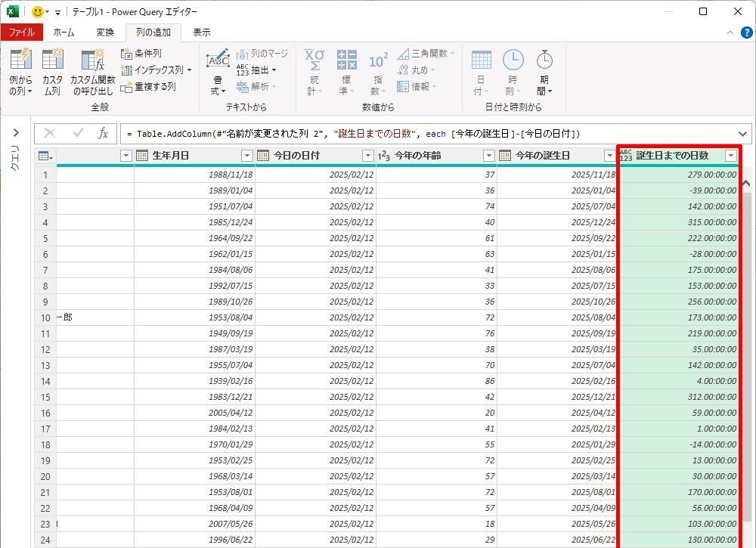Image resolution: width=756 pixels, height=548 pixels.
Task: Select the 今年の年齢 column header
Action: (x=417, y=156)
